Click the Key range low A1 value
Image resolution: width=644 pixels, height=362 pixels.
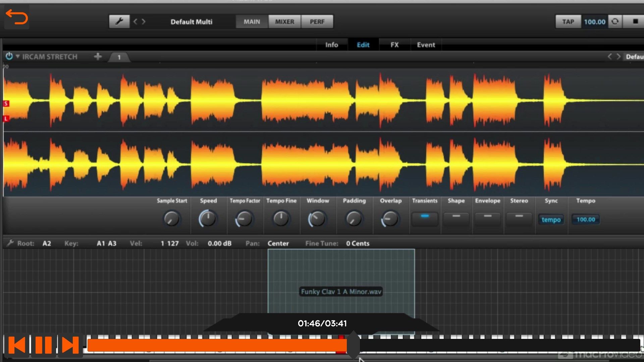click(x=101, y=243)
